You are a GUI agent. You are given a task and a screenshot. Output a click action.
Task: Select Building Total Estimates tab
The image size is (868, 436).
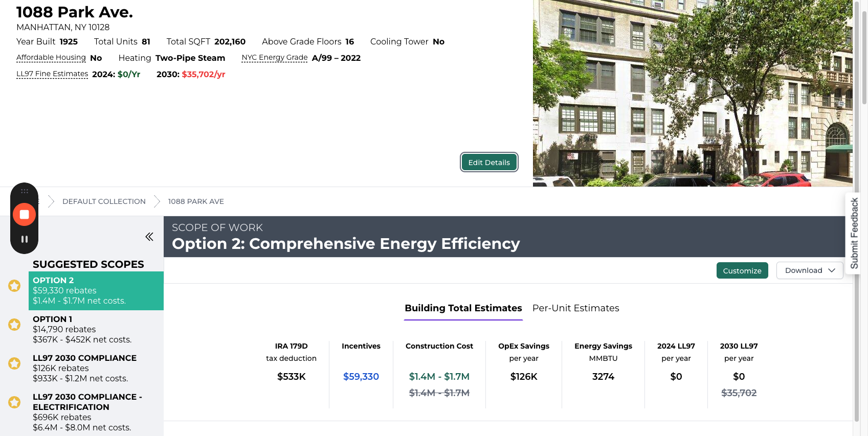tap(463, 308)
